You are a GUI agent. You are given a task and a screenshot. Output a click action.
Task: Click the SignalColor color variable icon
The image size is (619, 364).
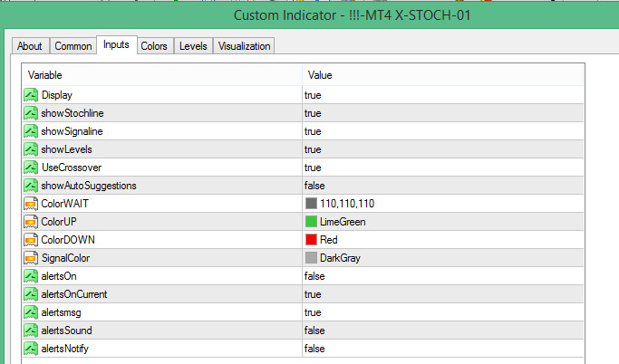coord(31,258)
